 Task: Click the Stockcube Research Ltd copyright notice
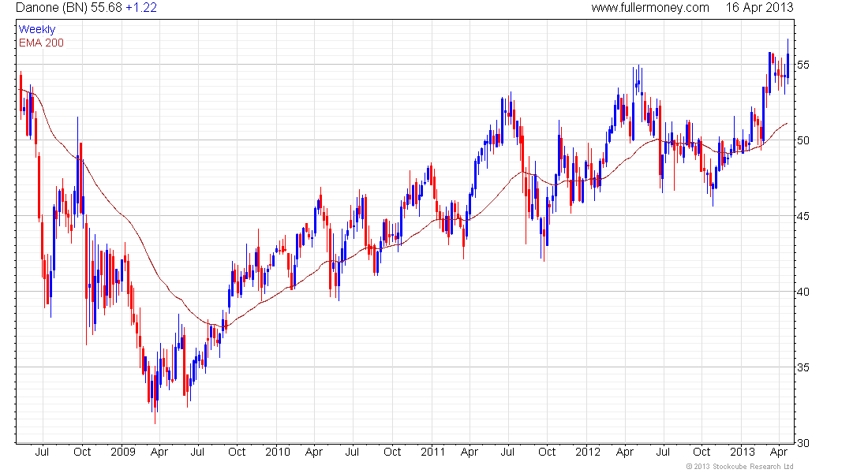pyautogui.click(x=739, y=467)
